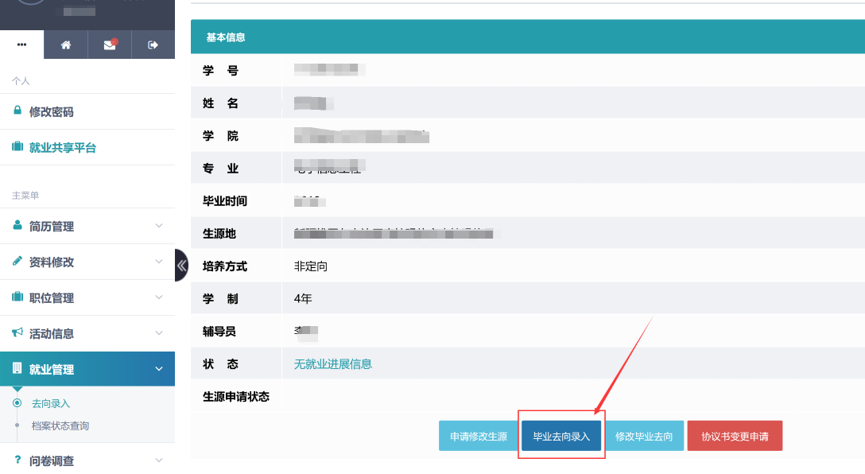Click person icon beside 简历管理
The height and width of the screenshot is (474, 865).
[x=18, y=225]
